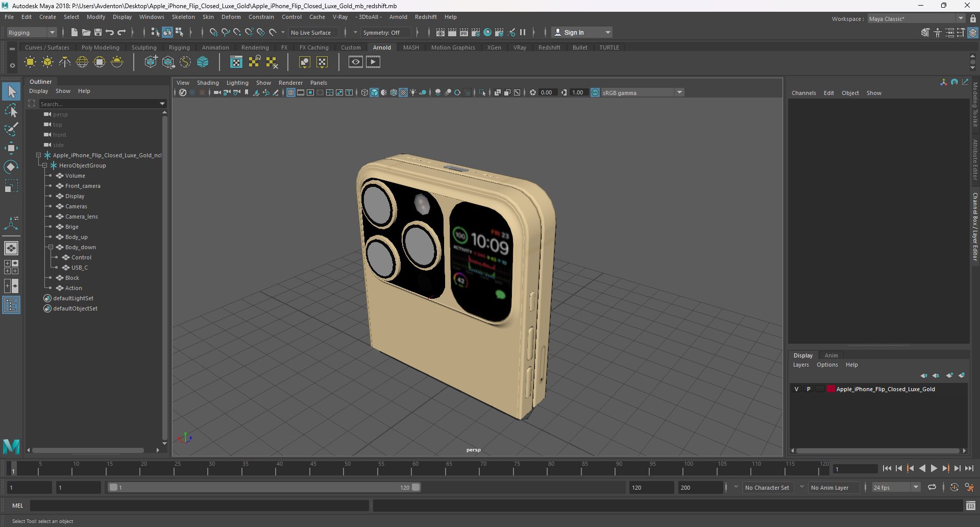Select the Move tool in the toolbox
Image resolution: width=980 pixels, height=527 pixels.
[11, 149]
